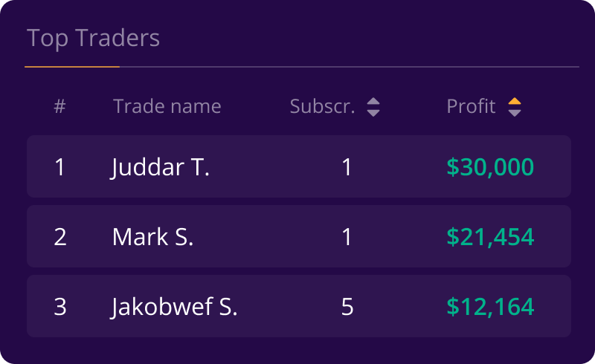595x364 pixels.
Task: Click subscriber count 5 for Jakobwef S.
Action: 347,307
